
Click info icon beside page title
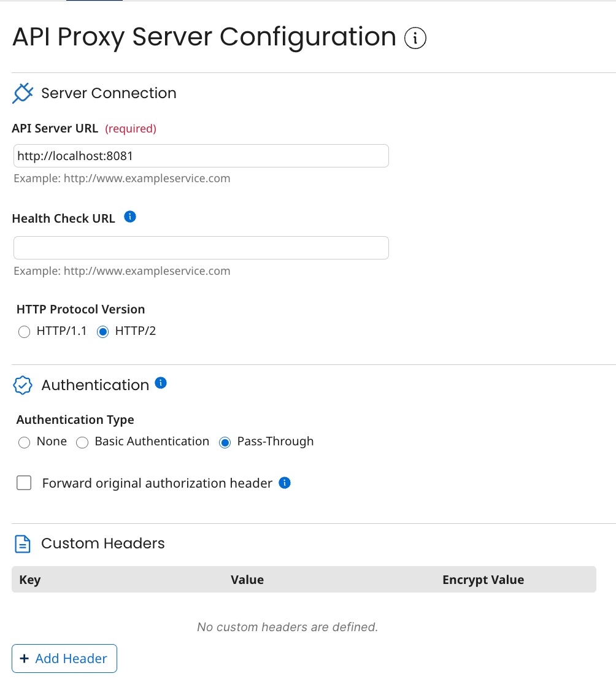point(415,39)
